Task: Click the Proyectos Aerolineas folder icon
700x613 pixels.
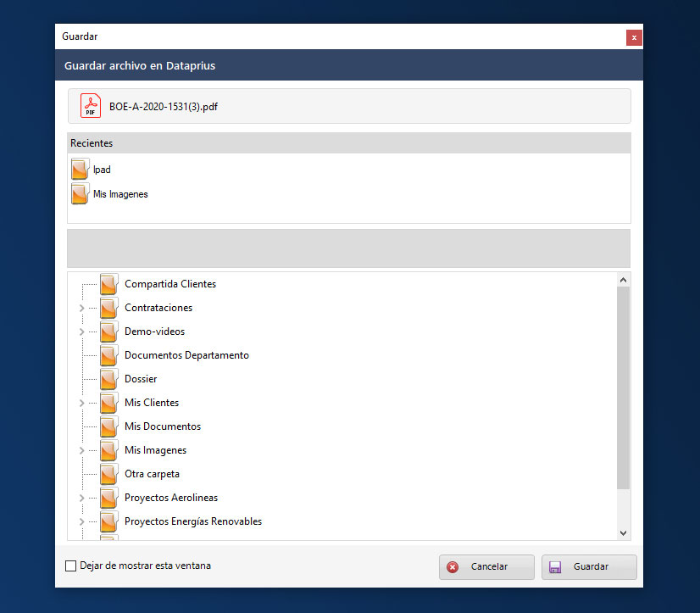Action: click(x=109, y=497)
